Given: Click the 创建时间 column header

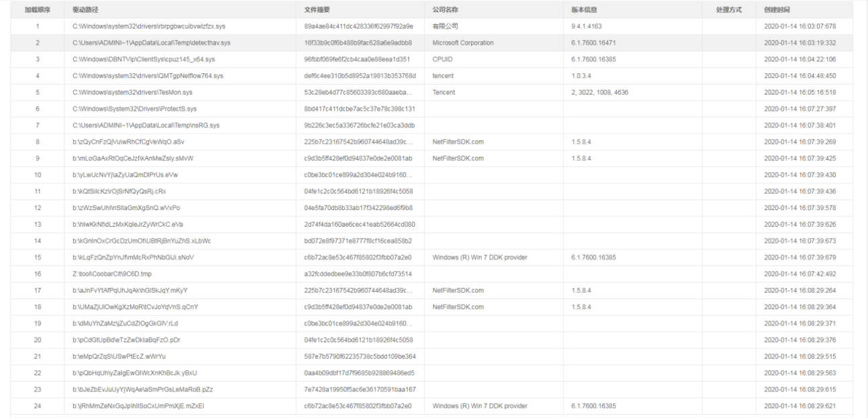Looking at the screenshot, I should 777,10.
